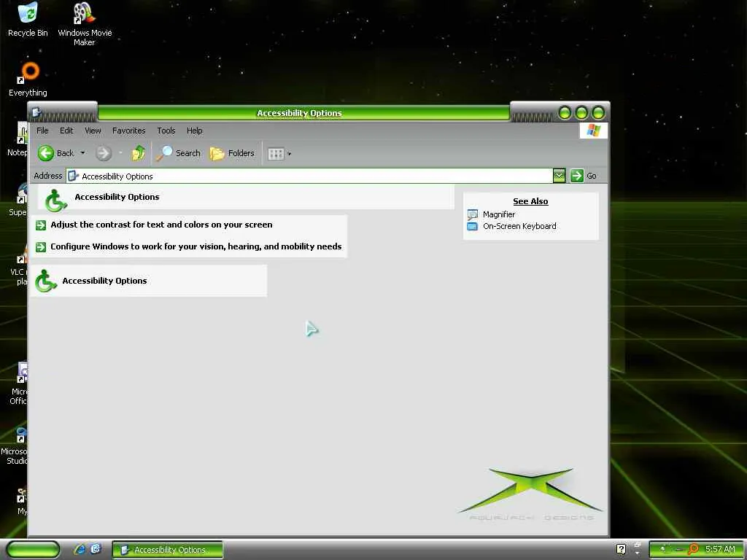Screen dimensions: 747x560
Task: Open the Favorites menu
Action: pos(128,131)
